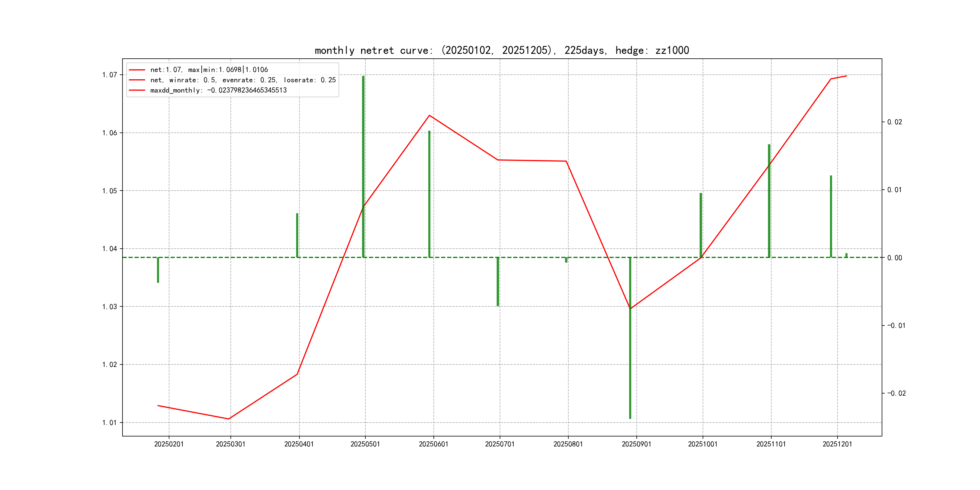This screenshot has width=980, height=490.
Task: Click the 1.07 left axis tick label
Action: (x=109, y=75)
